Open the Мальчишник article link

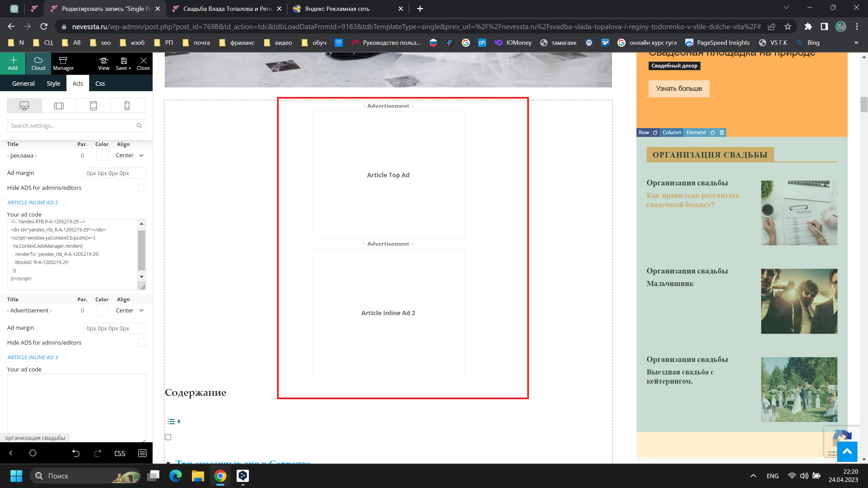coord(670,284)
